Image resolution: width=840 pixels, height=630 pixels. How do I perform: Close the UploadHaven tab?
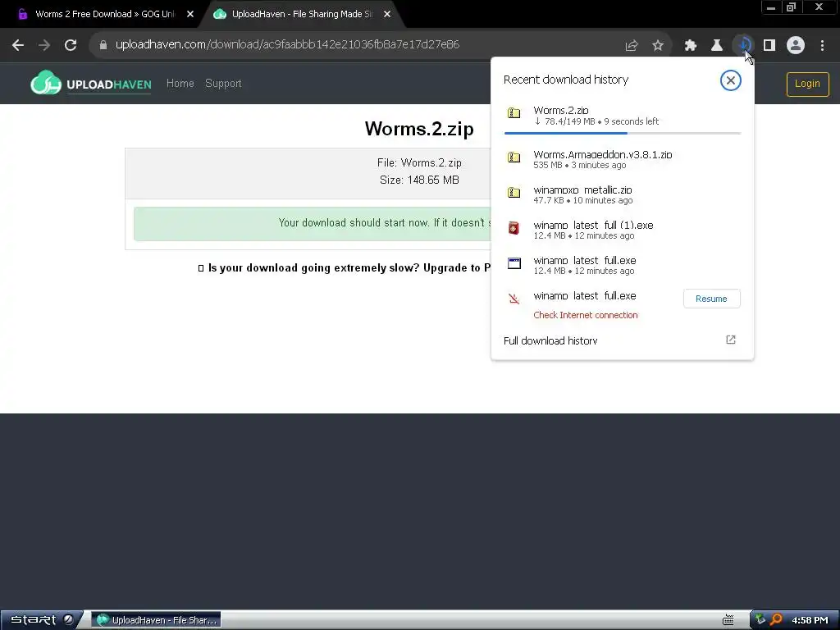click(387, 15)
